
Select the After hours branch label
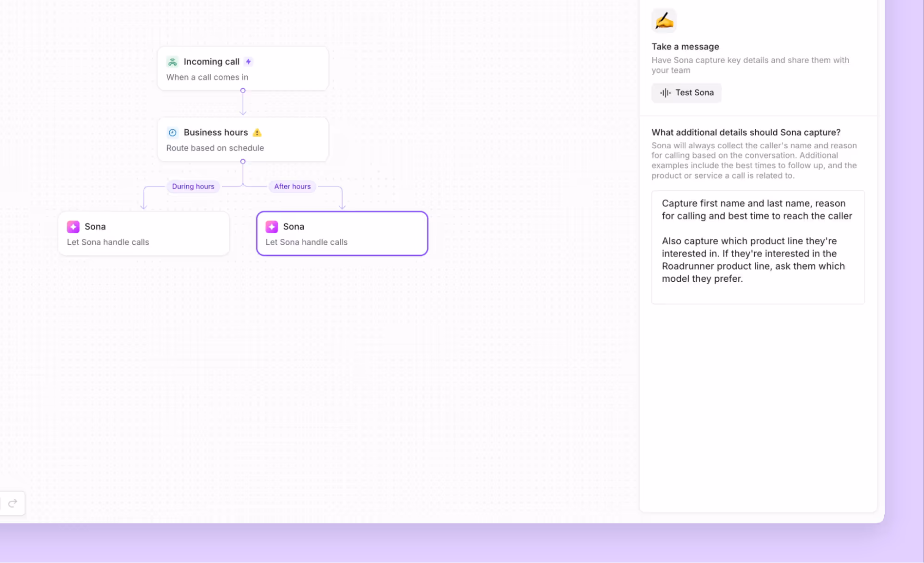click(x=292, y=187)
